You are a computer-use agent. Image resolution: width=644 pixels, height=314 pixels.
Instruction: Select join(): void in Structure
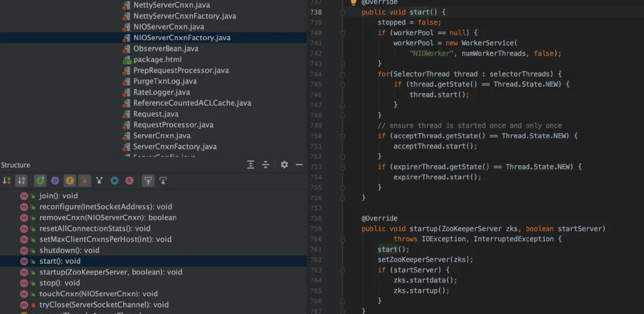tap(58, 196)
